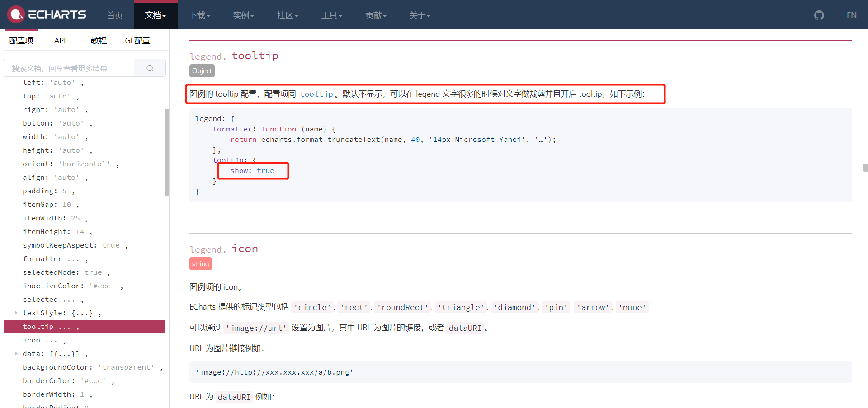Select the orient item in sidebar
Viewport: 868px width, 408px height.
click(71, 164)
